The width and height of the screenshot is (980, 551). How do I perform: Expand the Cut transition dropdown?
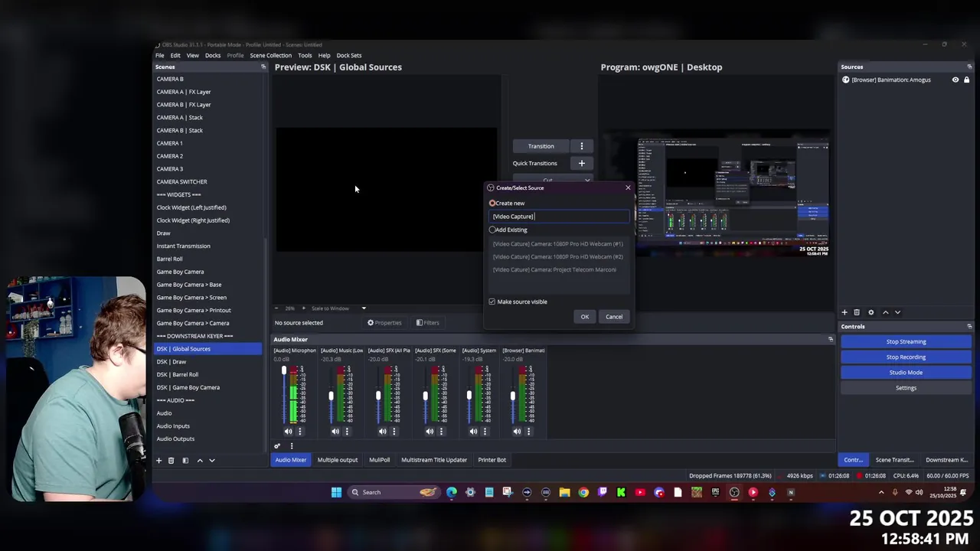pyautogui.click(x=587, y=181)
